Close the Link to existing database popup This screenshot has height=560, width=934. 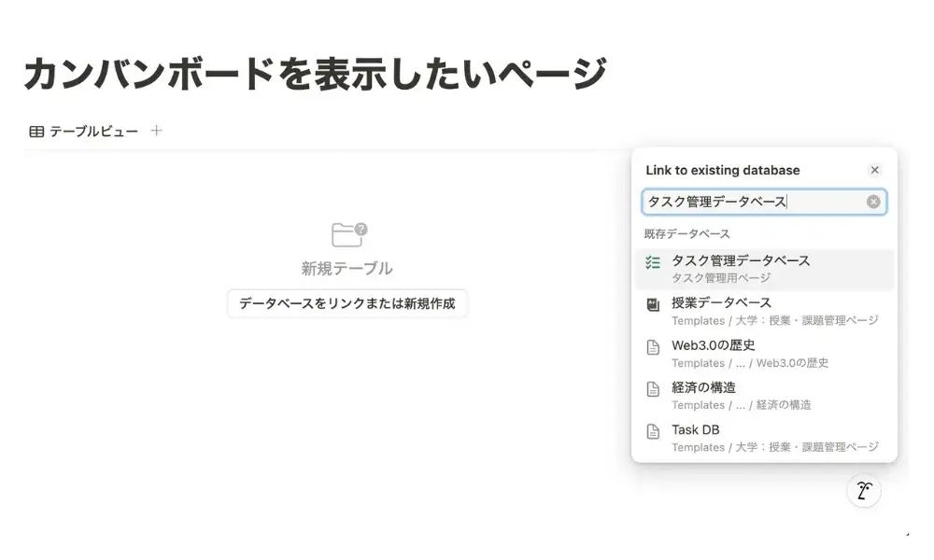[874, 170]
